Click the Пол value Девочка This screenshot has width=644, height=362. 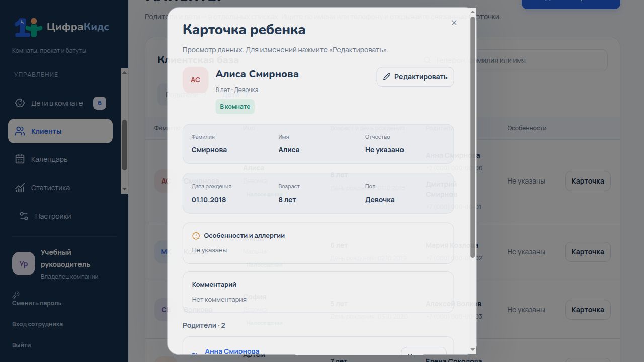tap(380, 200)
